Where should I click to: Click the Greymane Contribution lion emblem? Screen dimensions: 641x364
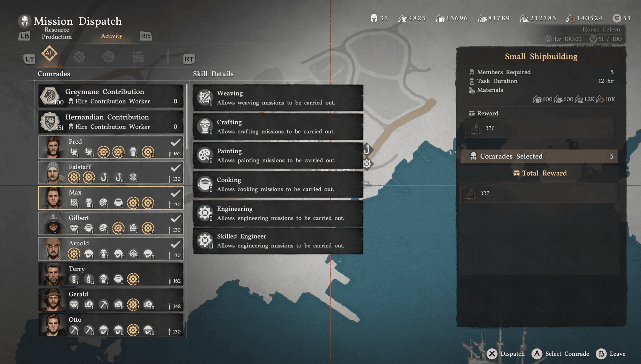pos(50,96)
